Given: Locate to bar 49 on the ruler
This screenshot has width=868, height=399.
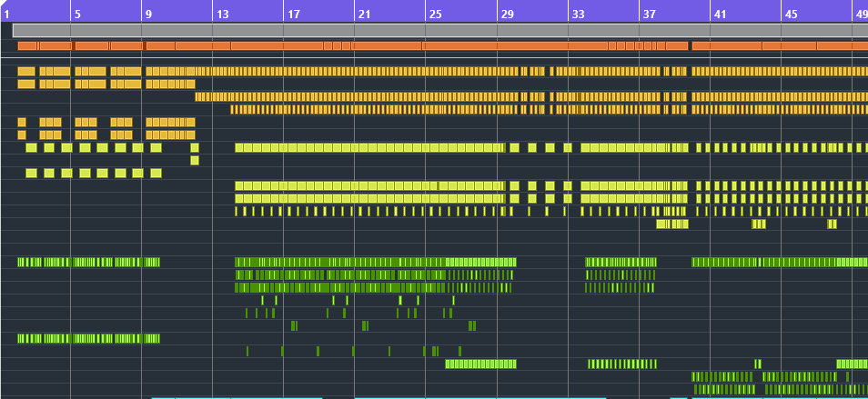Looking at the screenshot, I should pyautogui.click(x=862, y=14).
